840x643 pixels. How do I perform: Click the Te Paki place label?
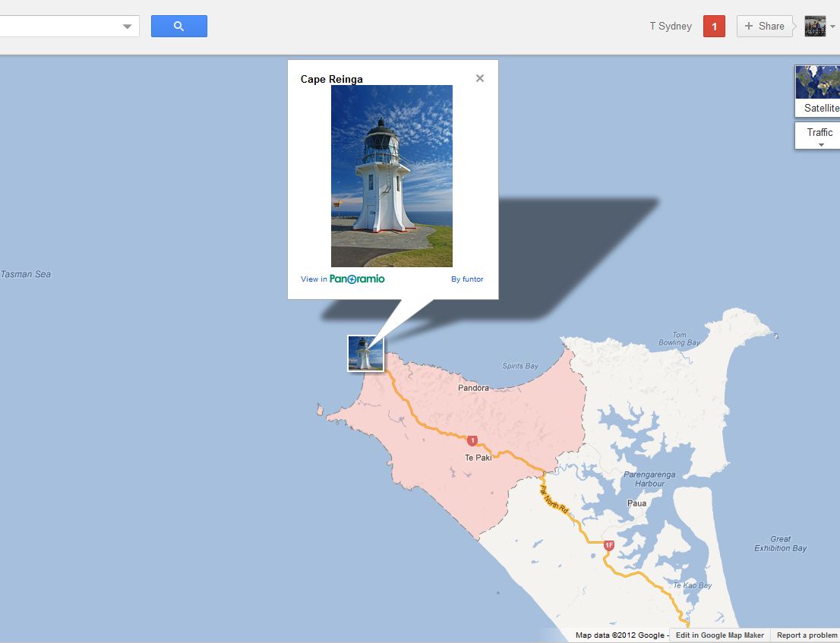[478, 458]
